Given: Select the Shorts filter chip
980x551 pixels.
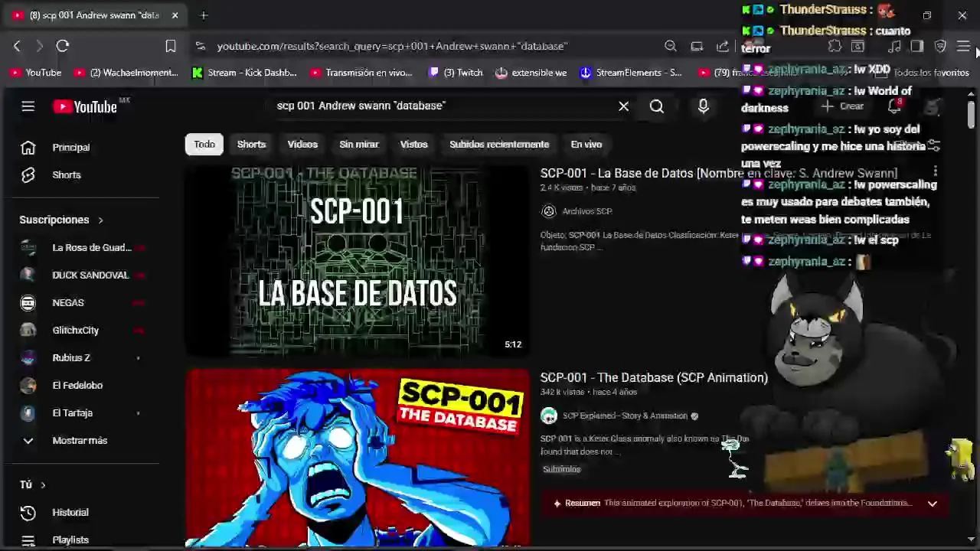Looking at the screenshot, I should pyautogui.click(x=251, y=144).
